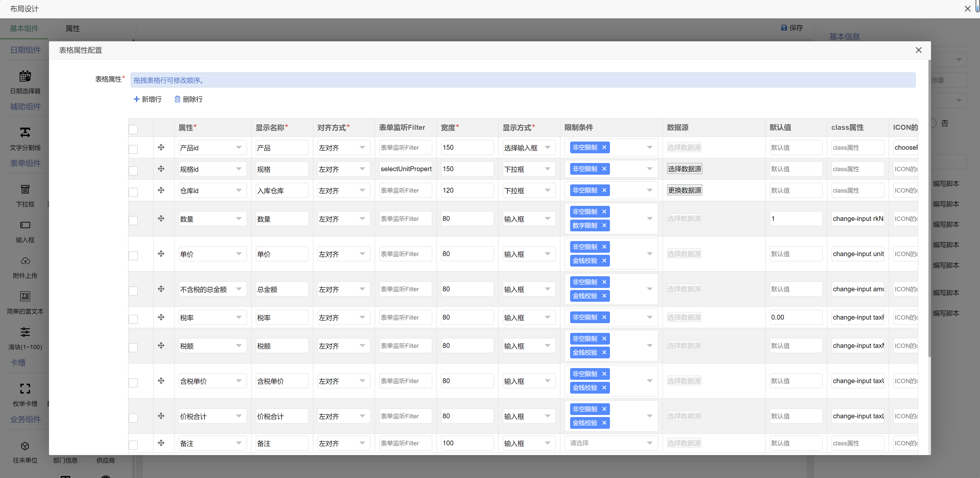Screen dimensions: 980x478
Task: Switch to the 属性 tab
Action: tap(73, 28)
